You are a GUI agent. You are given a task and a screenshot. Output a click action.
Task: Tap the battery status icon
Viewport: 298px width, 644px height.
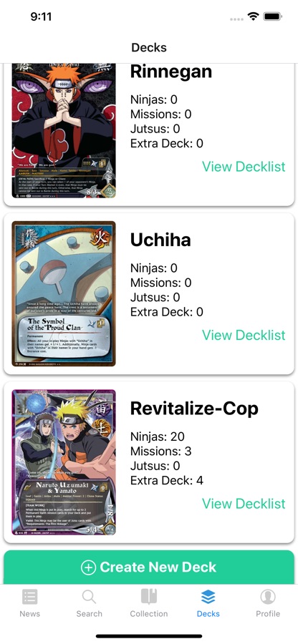[x=272, y=16]
